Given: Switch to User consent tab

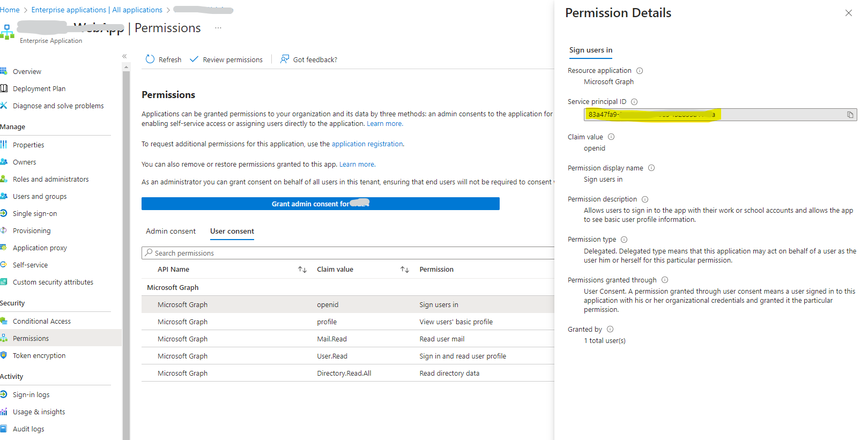Looking at the screenshot, I should coord(232,231).
